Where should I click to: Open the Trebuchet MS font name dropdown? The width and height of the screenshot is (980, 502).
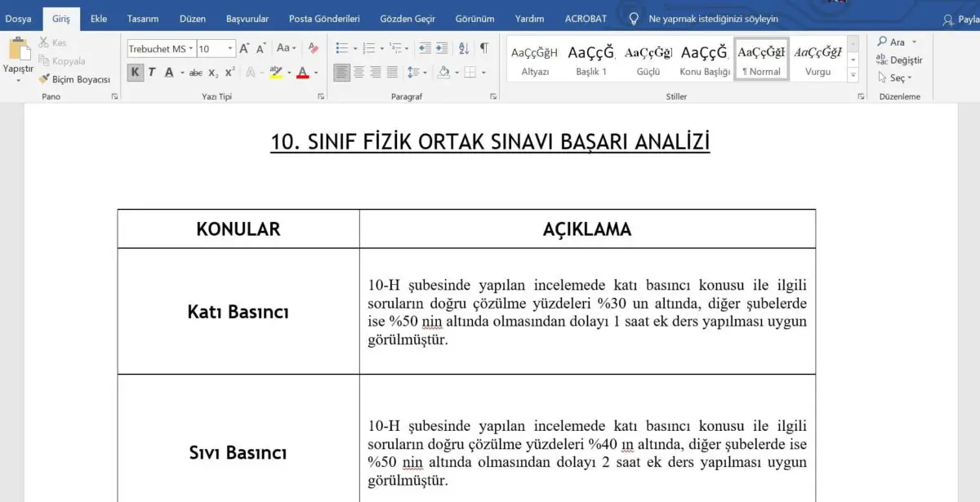(x=190, y=49)
